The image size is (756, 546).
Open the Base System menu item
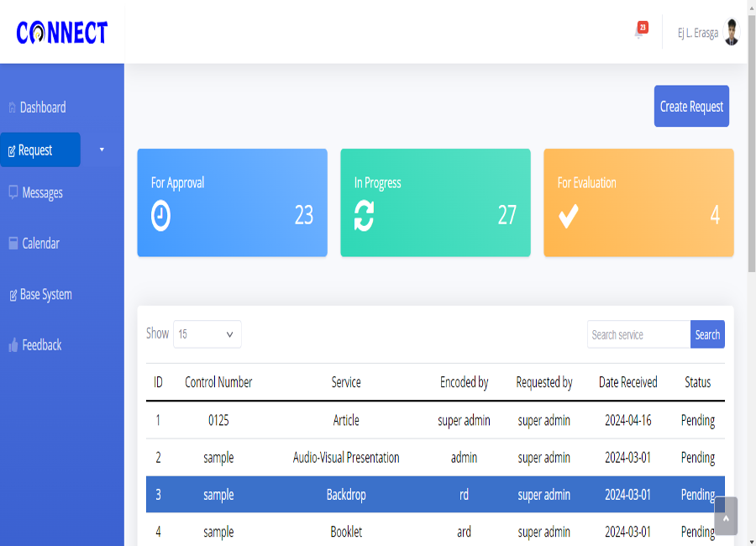45,295
